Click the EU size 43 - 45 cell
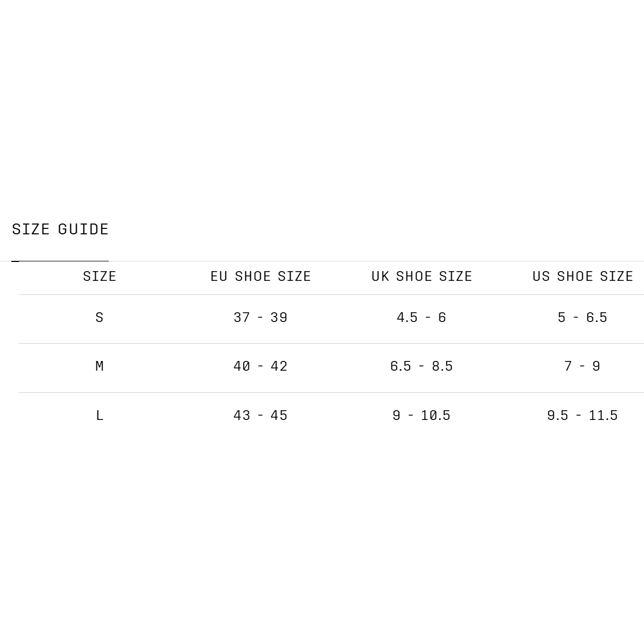 point(261,416)
